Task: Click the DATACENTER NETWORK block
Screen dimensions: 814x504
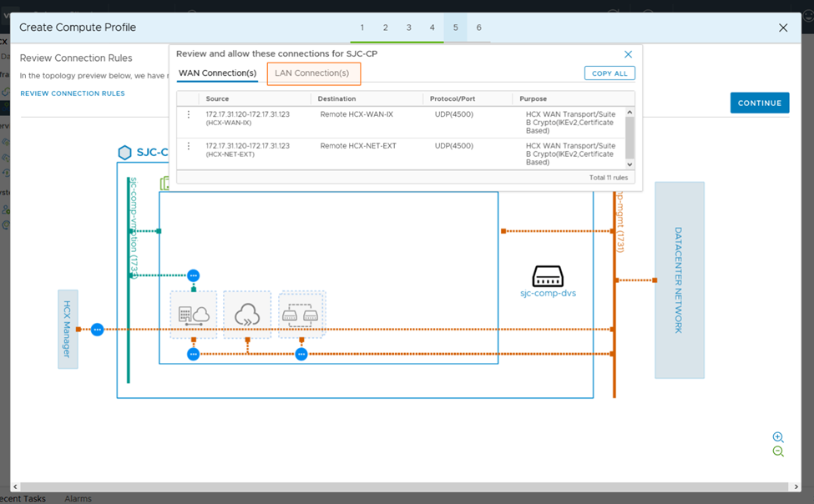Action: click(x=679, y=280)
